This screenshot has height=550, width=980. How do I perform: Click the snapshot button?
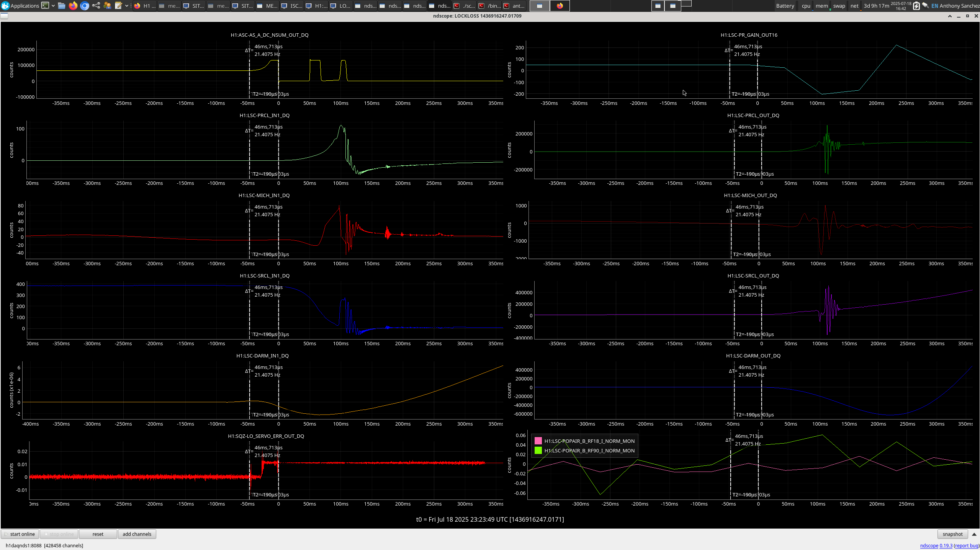(x=953, y=534)
